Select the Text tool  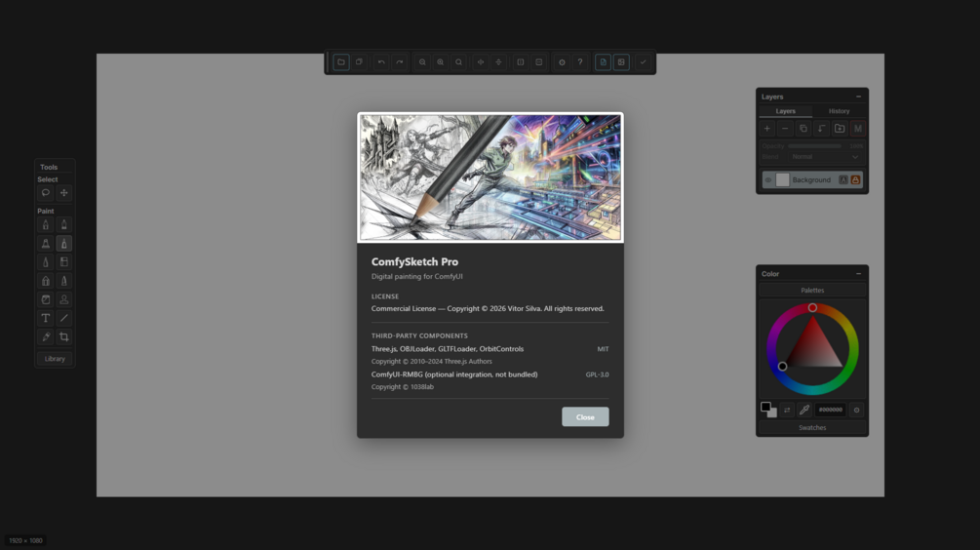(46, 318)
